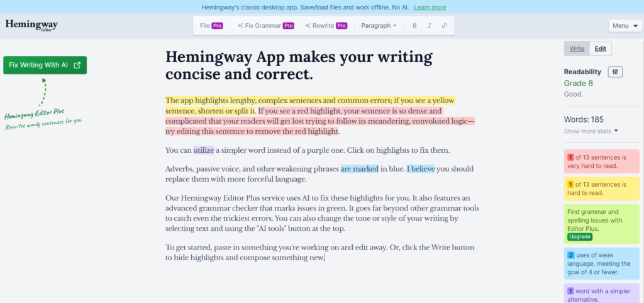Image resolution: width=644 pixels, height=303 pixels.
Task: Click the blue highlighted phrase "are marked"
Action: click(x=359, y=169)
